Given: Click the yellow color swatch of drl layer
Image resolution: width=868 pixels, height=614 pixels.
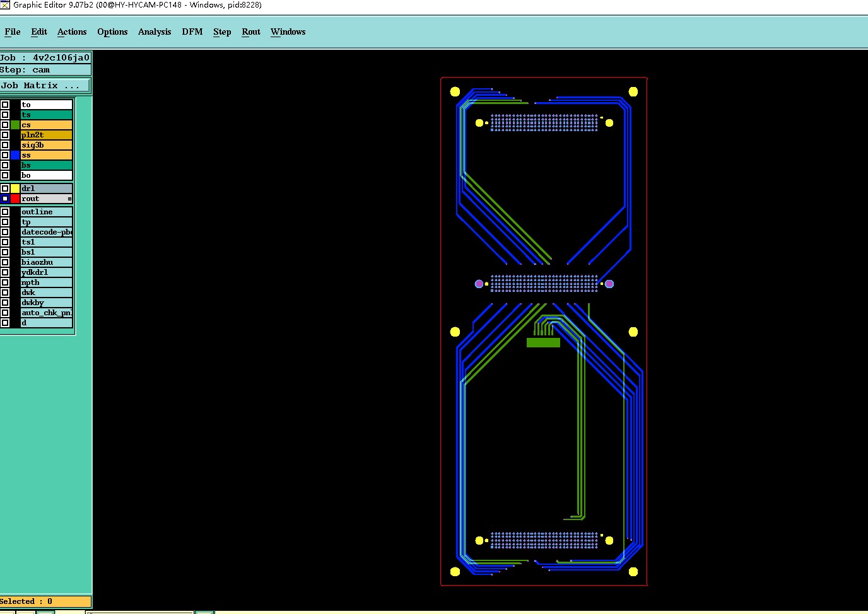Looking at the screenshot, I should 15,188.
